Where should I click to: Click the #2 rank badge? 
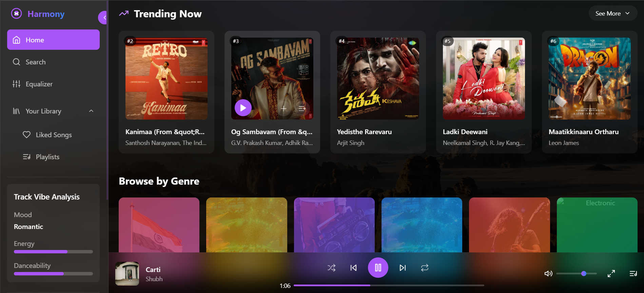point(130,41)
